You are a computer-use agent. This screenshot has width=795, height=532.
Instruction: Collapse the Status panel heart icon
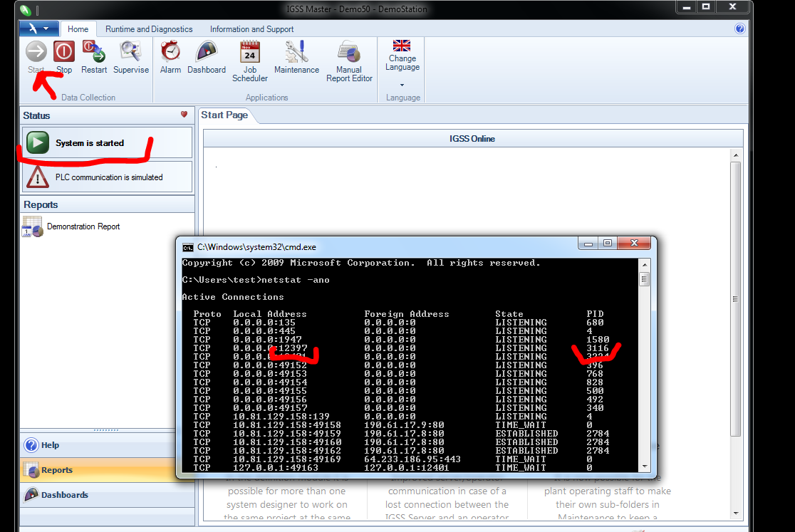pyautogui.click(x=184, y=115)
